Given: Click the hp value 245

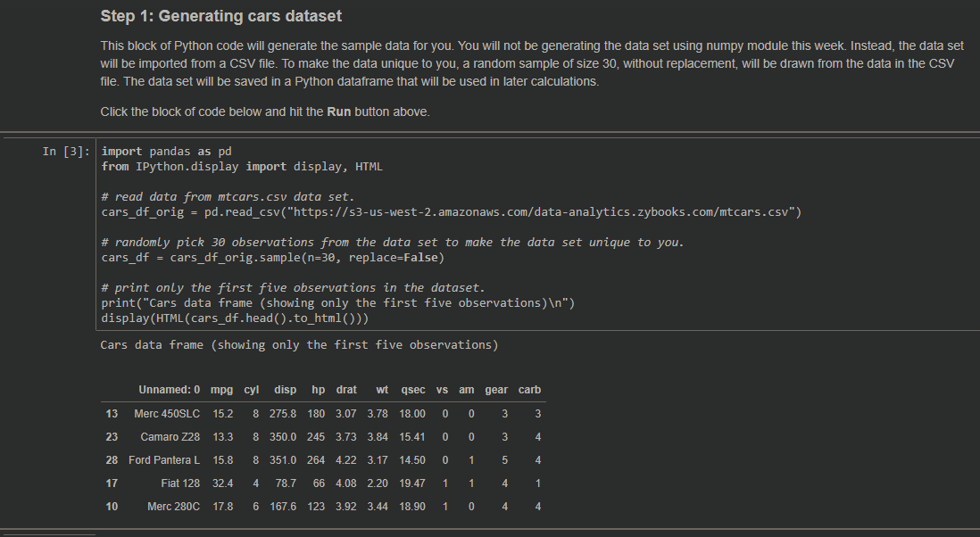Looking at the screenshot, I should (x=316, y=437).
